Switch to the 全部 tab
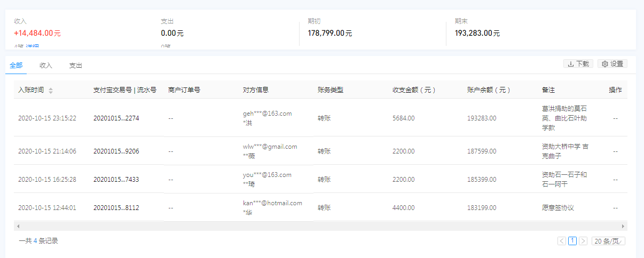 pyautogui.click(x=16, y=66)
